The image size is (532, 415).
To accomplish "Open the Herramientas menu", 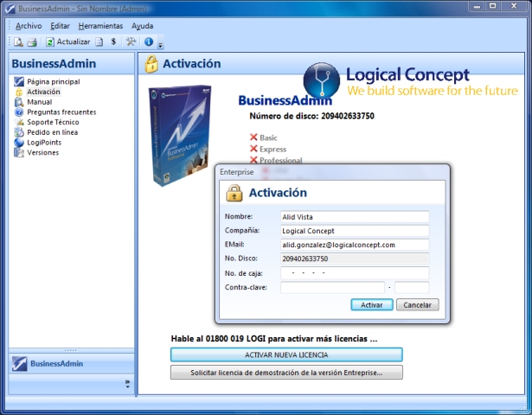I will pos(100,26).
